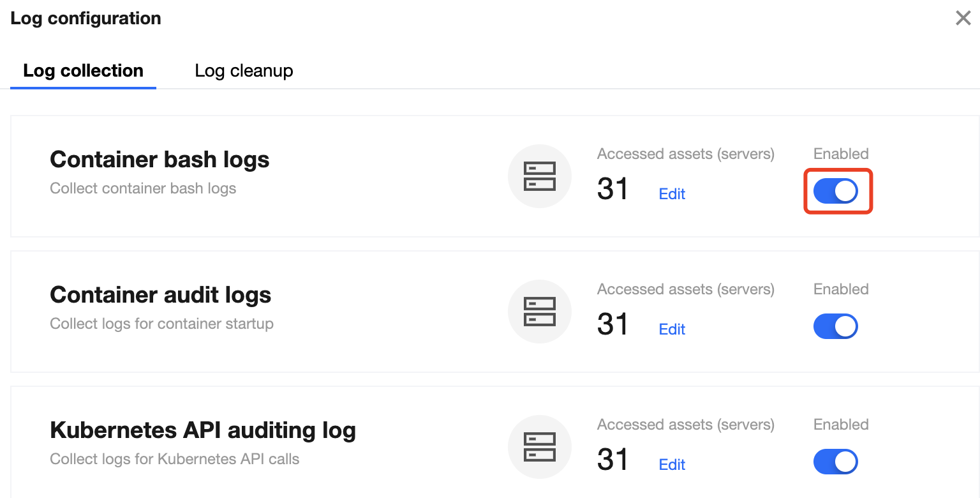Turn off the Container audit logs switch
The width and height of the screenshot is (980, 498).
[x=836, y=326]
